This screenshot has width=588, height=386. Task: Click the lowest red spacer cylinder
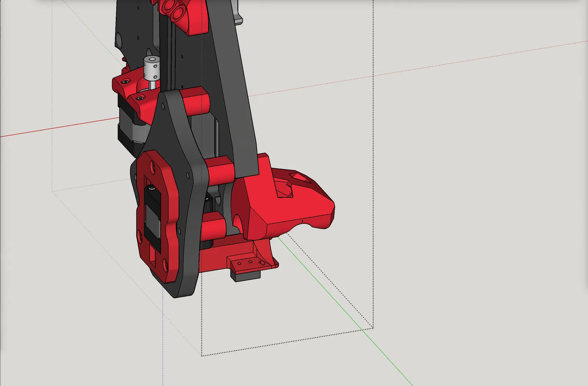pos(213,227)
